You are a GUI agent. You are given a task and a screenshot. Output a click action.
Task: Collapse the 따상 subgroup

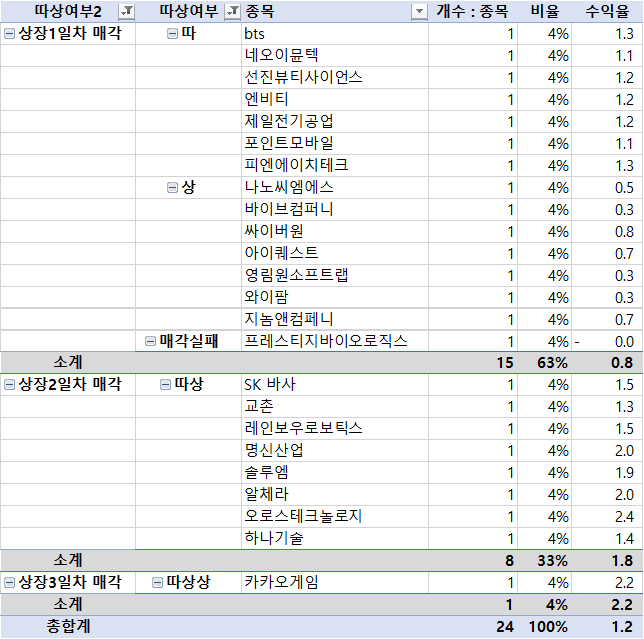(165, 385)
